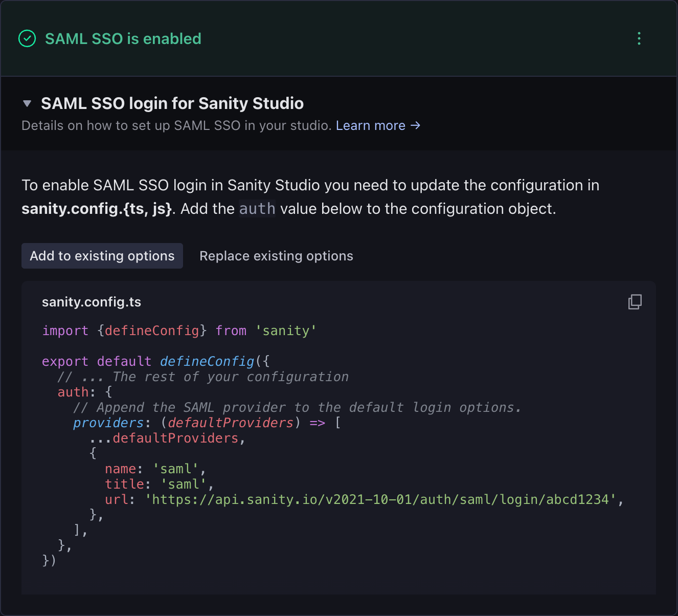The width and height of the screenshot is (678, 616).
Task: Click the title: 'saml' code line
Action: click(x=160, y=484)
